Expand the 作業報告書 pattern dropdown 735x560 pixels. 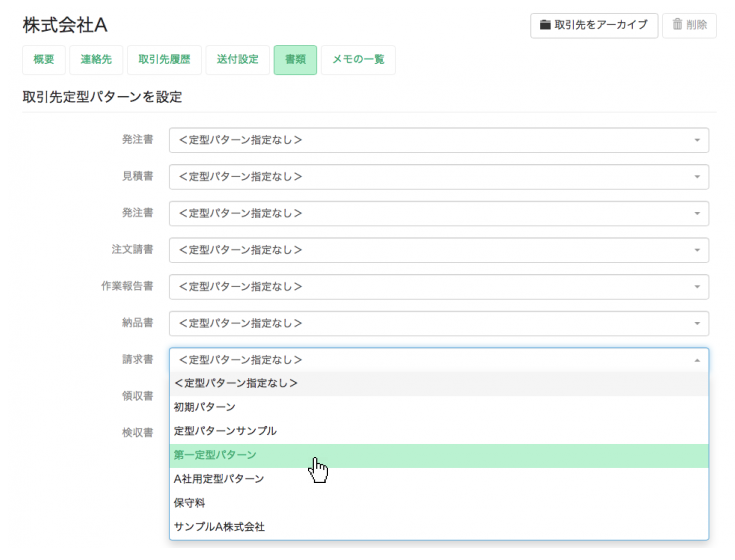[439, 286]
